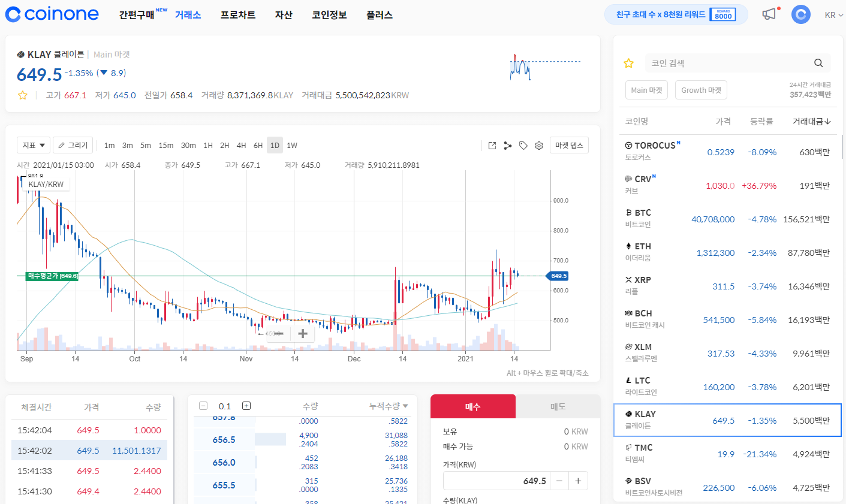The height and width of the screenshot is (504, 846).
Task: Select the CRV coin row
Action: [x=727, y=185]
